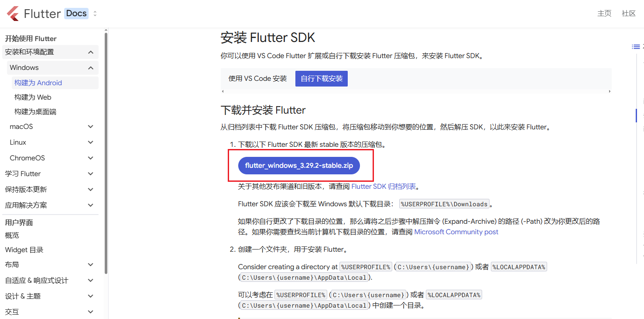Click the tab strip right scroll arrow
644x319 pixels.
coord(610,91)
